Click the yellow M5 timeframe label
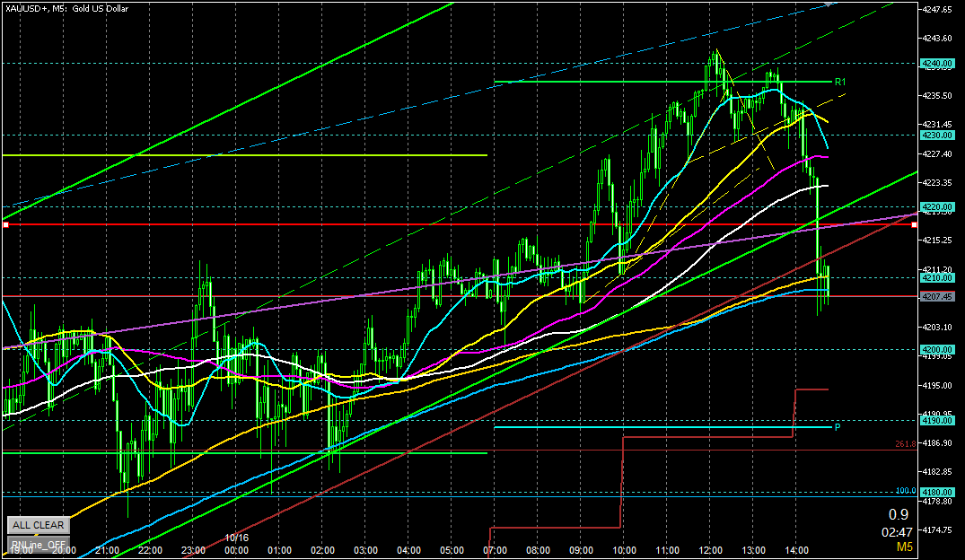965x560 pixels. (903, 547)
